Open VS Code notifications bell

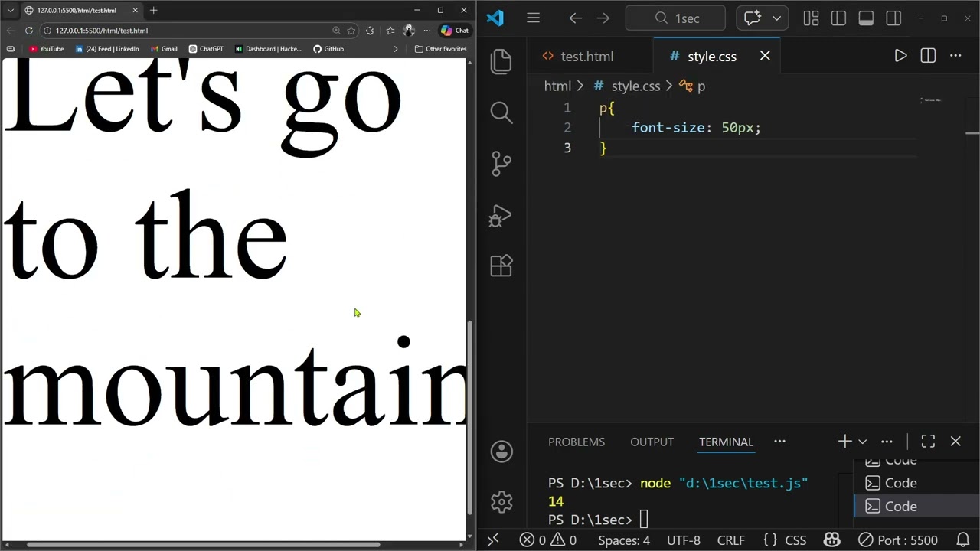tap(962, 540)
